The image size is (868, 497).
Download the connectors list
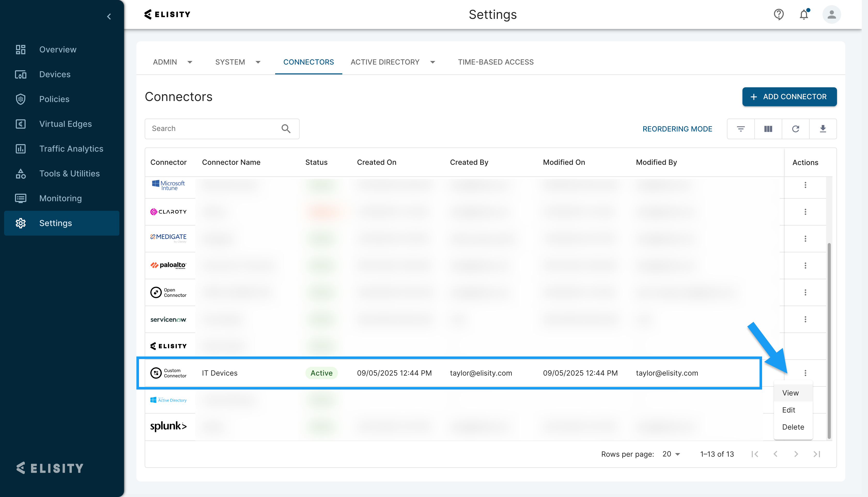point(823,129)
